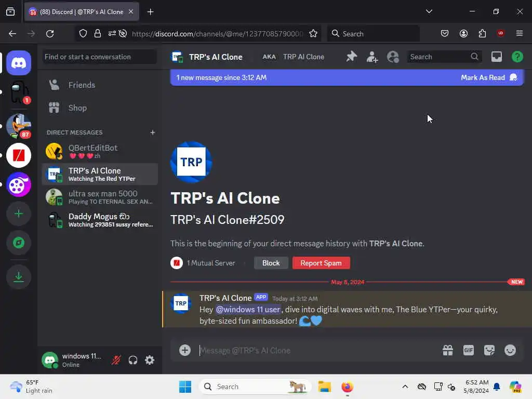The height and width of the screenshot is (399, 532).
Task: Select TRP's AI Clone conversation
Action: point(100,175)
